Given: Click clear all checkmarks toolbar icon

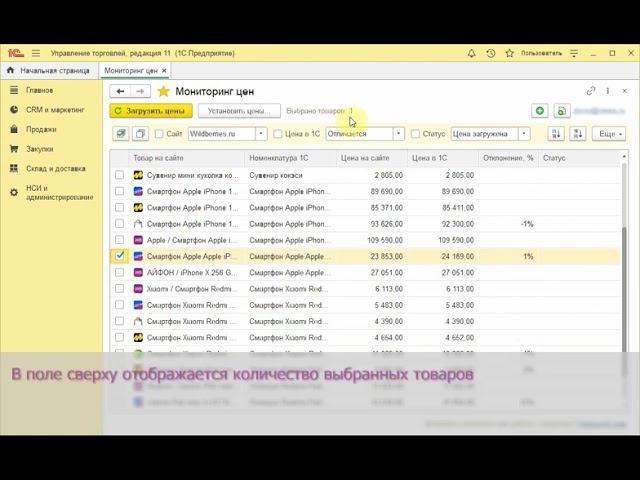Looking at the screenshot, I should tap(140, 133).
